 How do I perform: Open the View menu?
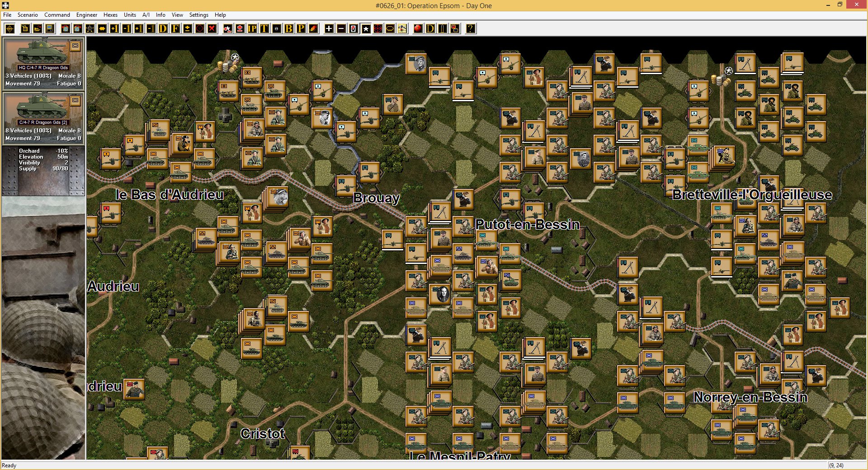(177, 15)
